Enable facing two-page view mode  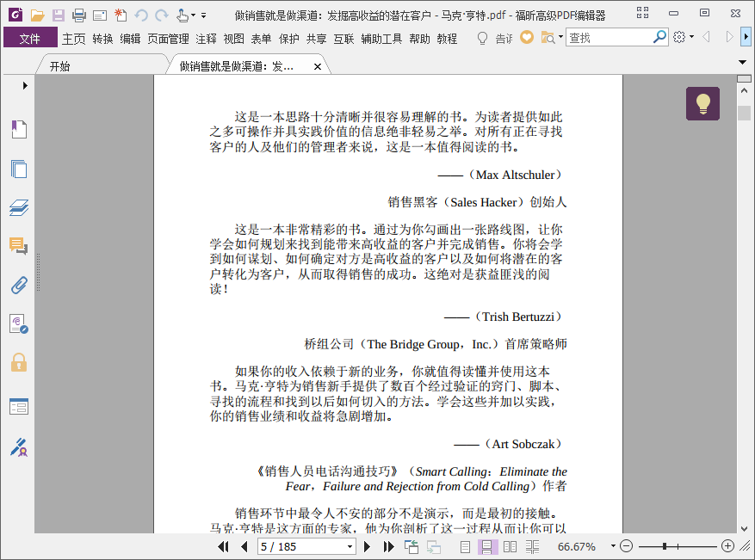[x=510, y=546]
